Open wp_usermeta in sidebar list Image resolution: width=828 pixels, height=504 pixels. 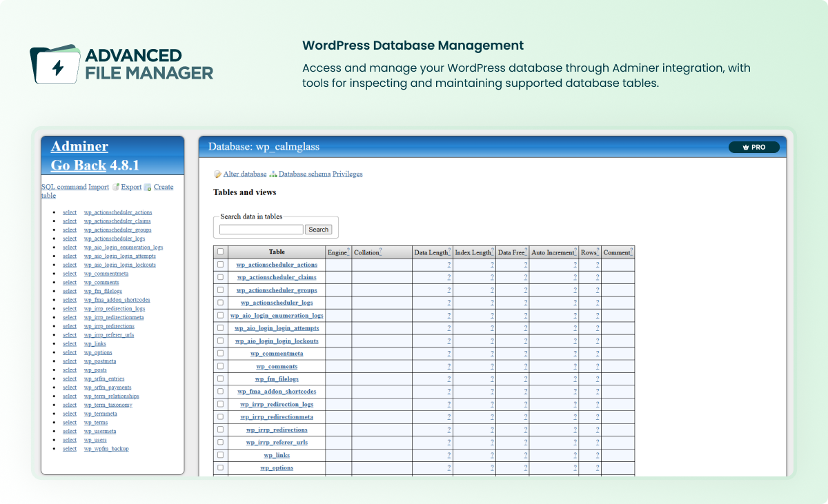pos(100,432)
